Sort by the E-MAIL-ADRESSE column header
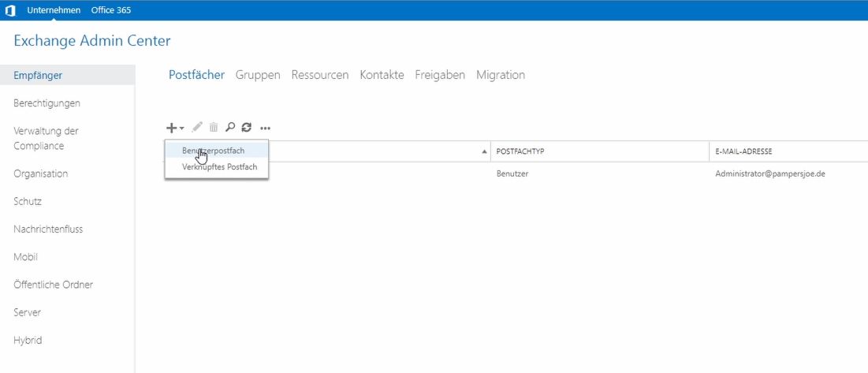 click(788, 151)
